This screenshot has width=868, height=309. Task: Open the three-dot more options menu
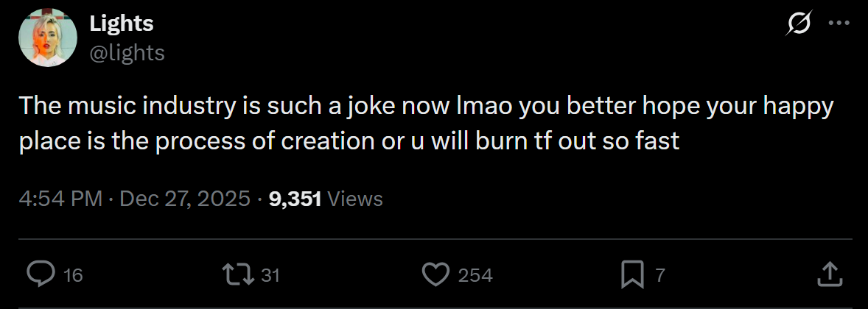[x=839, y=24]
